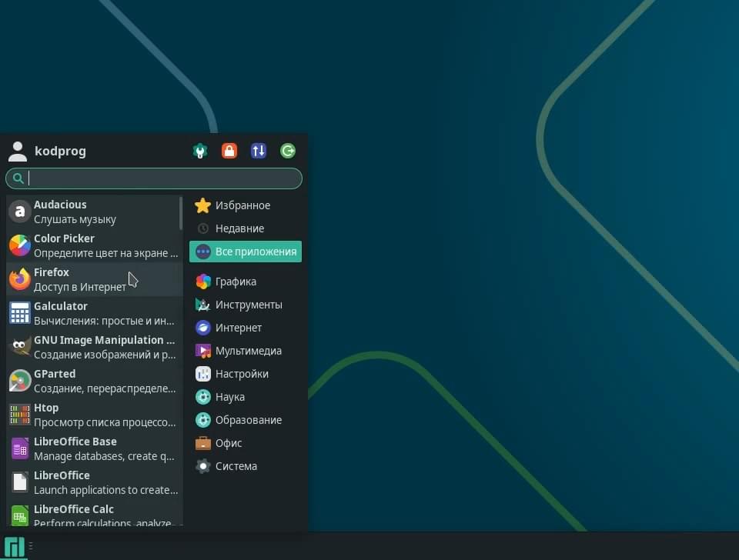The width and height of the screenshot is (739, 560).
Task: Open the Htop process viewer
Action: click(94, 415)
